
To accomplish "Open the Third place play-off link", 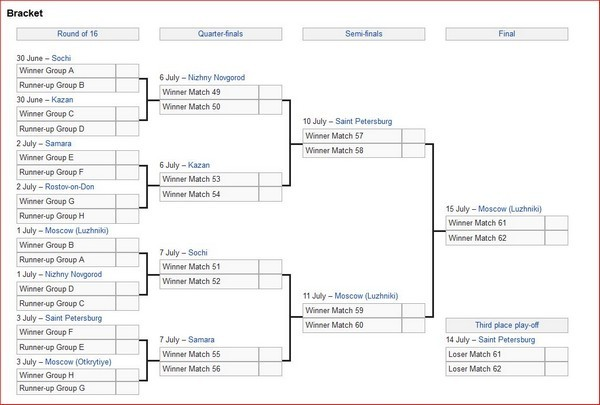I will point(507,325).
